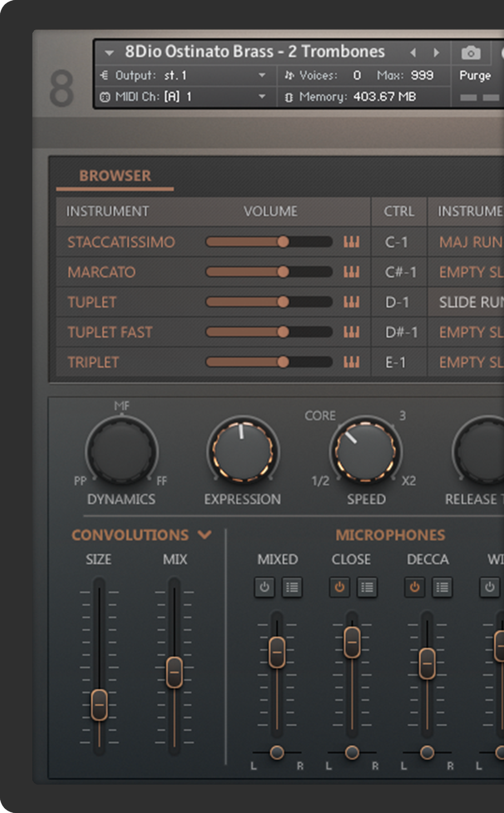This screenshot has width=504, height=813.
Task: Open CLOSE microphone list settings icon
Action: [x=367, y=587]
